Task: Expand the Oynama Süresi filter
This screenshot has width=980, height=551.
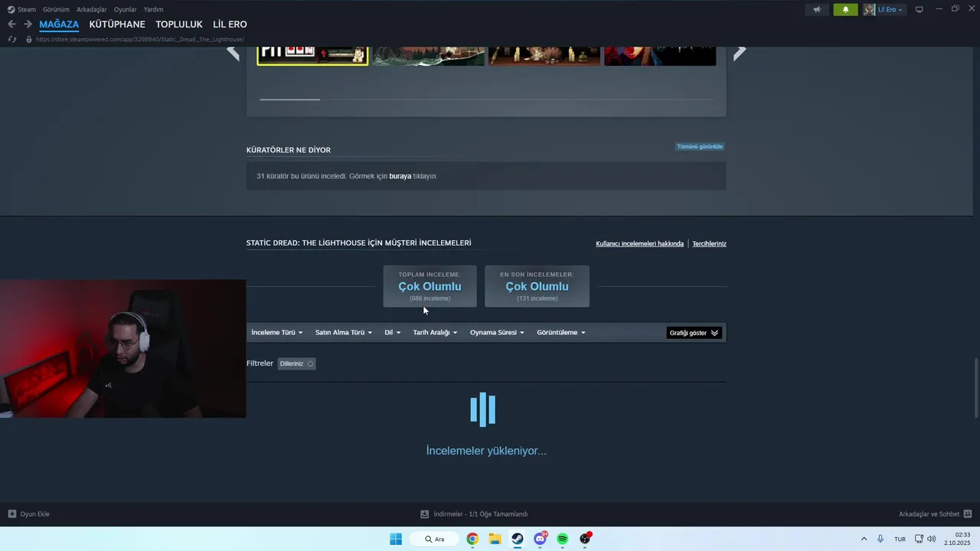Action: tap(497, 332)
